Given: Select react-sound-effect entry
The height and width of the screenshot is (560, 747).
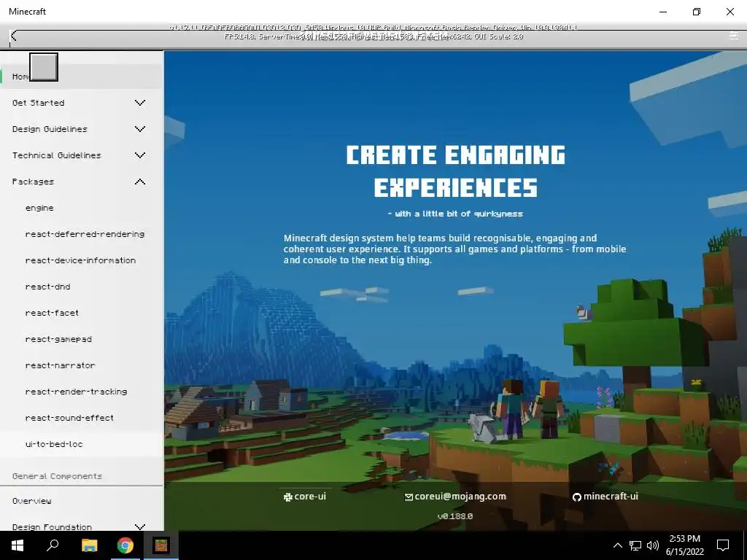Looking at the screenshot, I should pyautogui.click(x=69, y=418).
